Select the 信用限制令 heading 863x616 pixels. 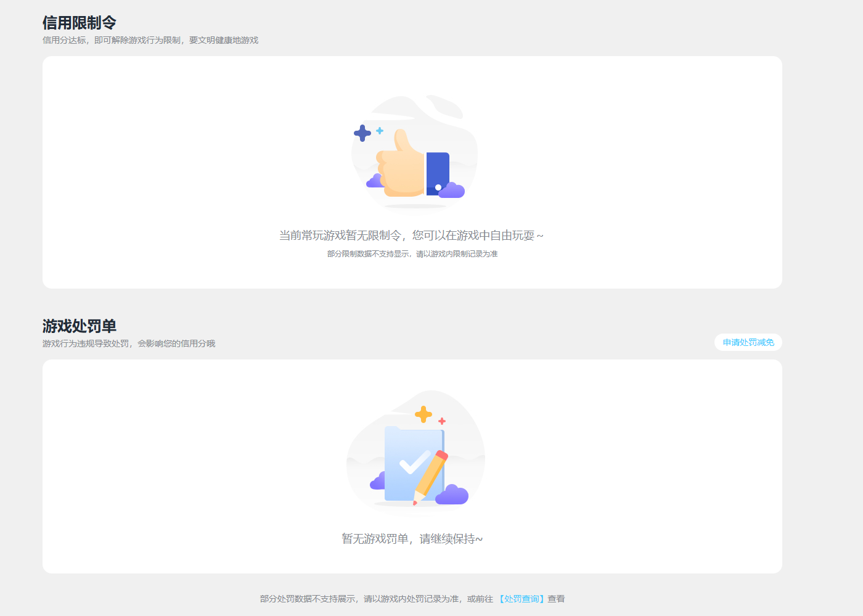click(80, 23)
